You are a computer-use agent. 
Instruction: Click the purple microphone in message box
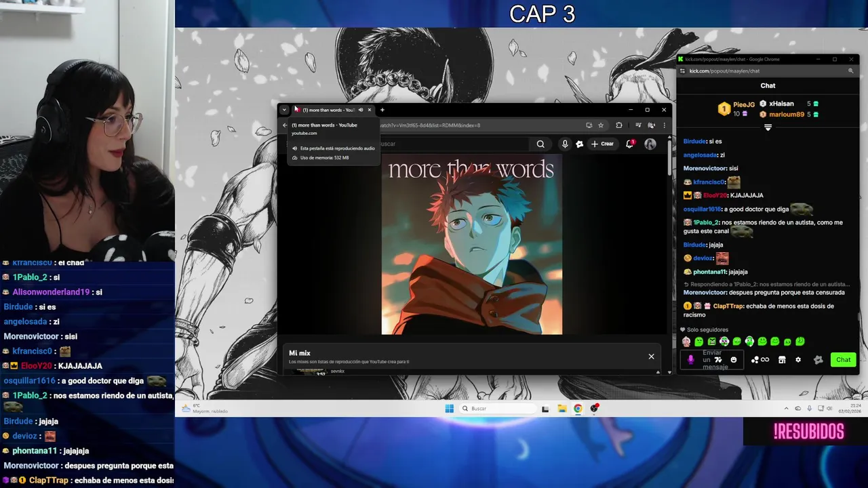691,360
